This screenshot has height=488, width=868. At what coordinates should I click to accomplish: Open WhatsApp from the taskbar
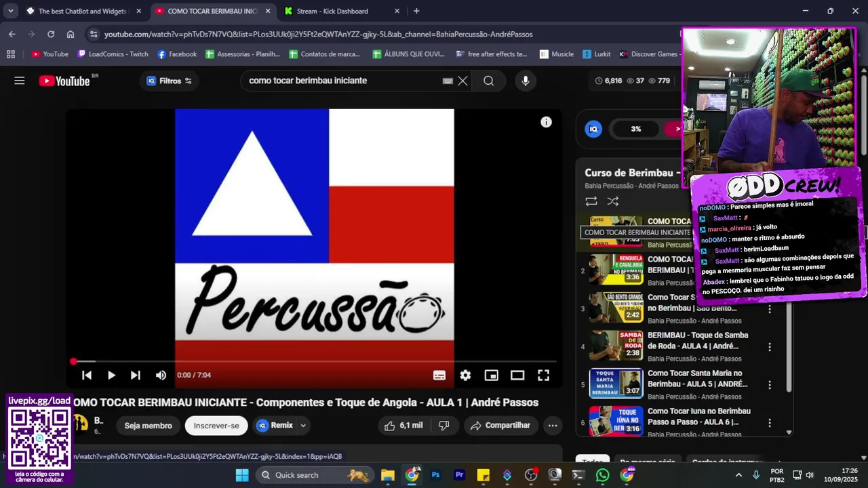[603, 475]
